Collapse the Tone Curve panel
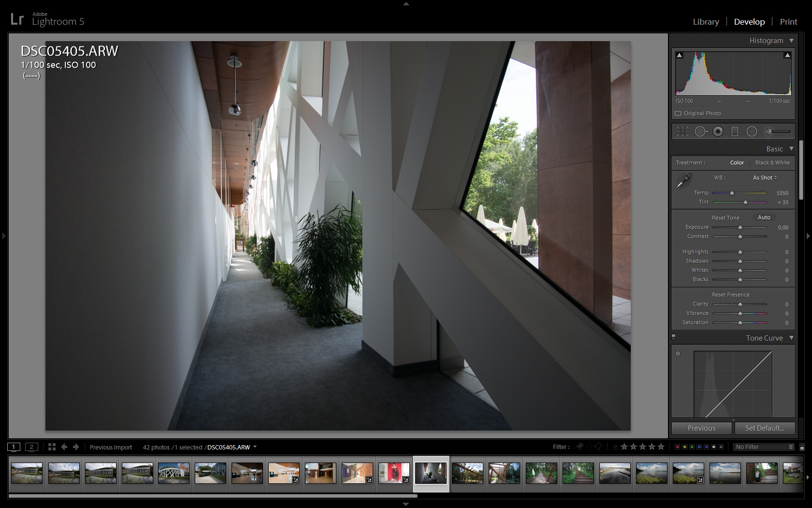This screenshot has width=812, height=508. (792, 338)
